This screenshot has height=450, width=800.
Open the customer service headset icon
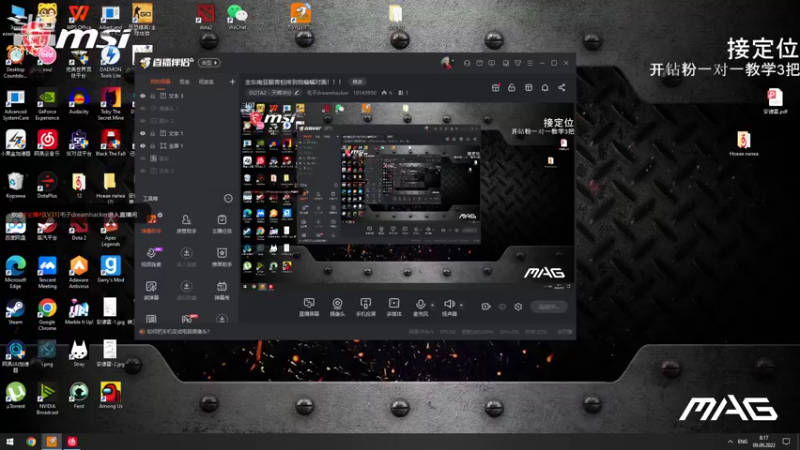tap(467, 63)
